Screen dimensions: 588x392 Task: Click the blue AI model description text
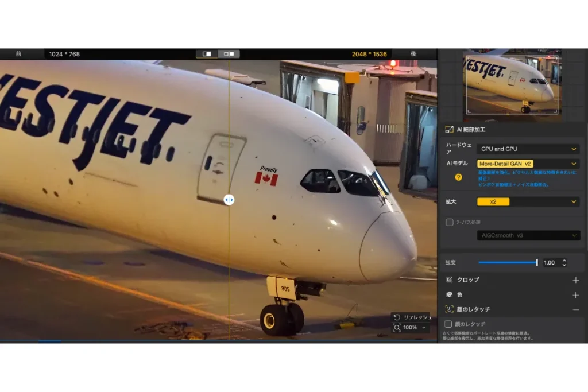pos(527,178)
